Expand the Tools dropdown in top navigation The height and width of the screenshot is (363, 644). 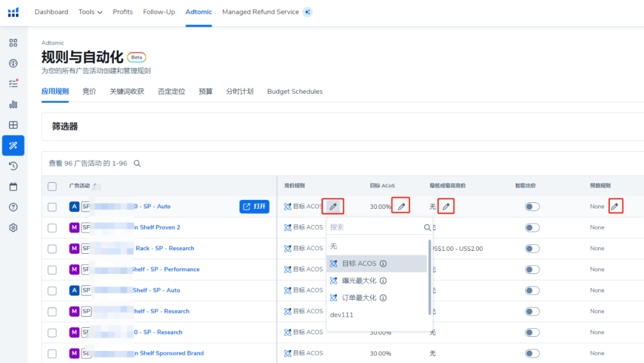[x=91, y=12]
